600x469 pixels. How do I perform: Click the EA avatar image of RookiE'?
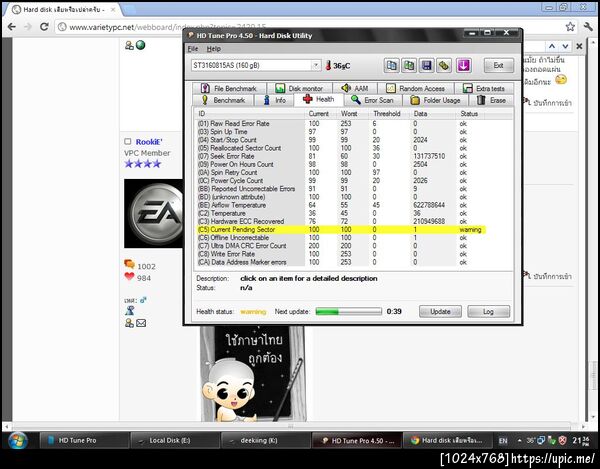click(153, 213)
